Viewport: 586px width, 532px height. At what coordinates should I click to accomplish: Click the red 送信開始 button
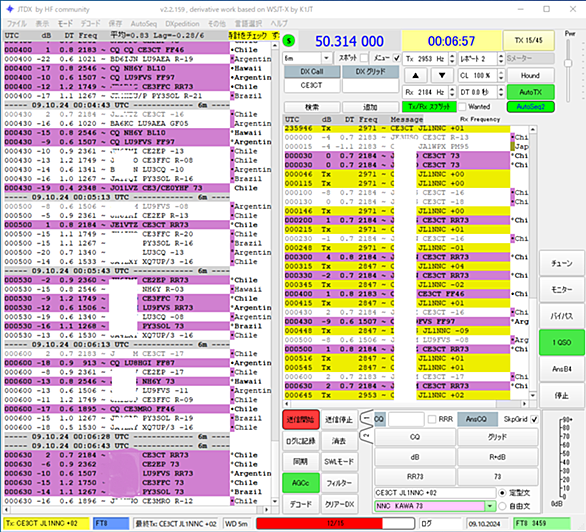301,419
